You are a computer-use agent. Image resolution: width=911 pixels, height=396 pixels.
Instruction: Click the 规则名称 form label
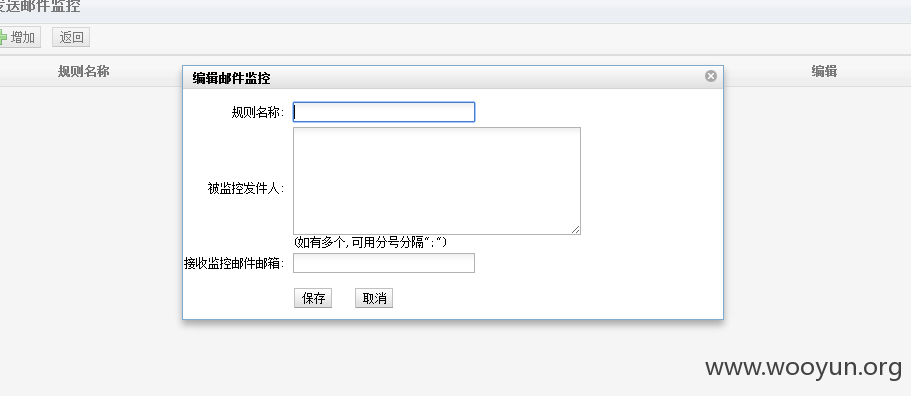258,113
